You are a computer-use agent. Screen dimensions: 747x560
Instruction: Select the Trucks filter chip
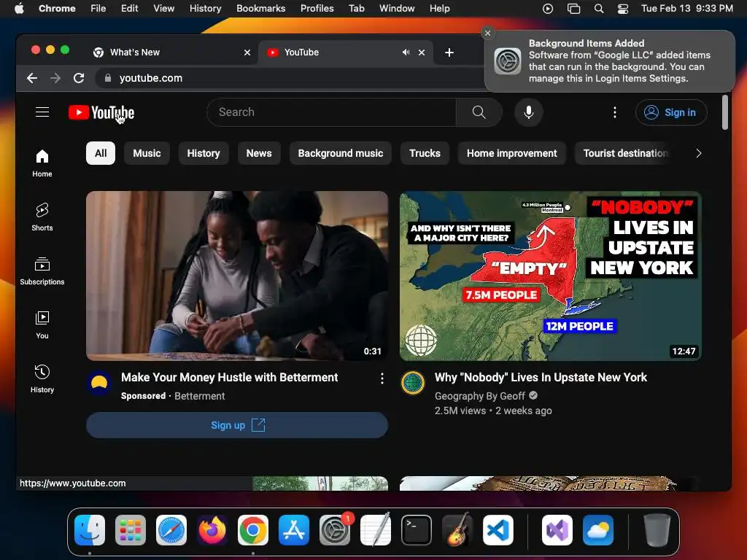425,153
